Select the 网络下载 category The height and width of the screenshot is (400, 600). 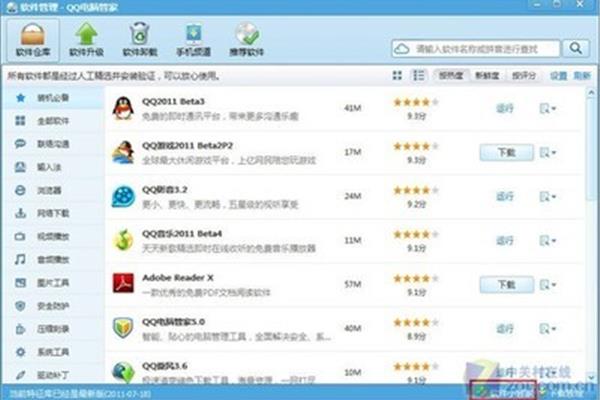(x=54, y=213)
